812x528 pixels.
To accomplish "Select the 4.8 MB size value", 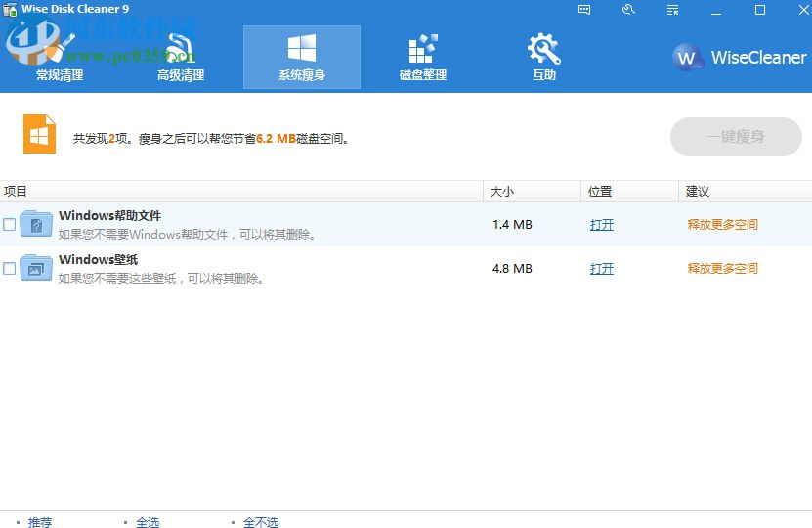I will 512,269.
